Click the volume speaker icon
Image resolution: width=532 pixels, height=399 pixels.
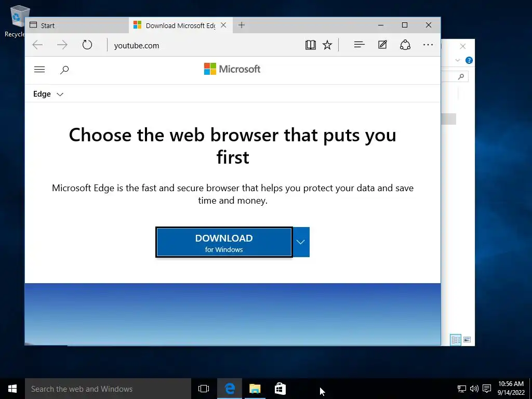click(x=474, y=389)
